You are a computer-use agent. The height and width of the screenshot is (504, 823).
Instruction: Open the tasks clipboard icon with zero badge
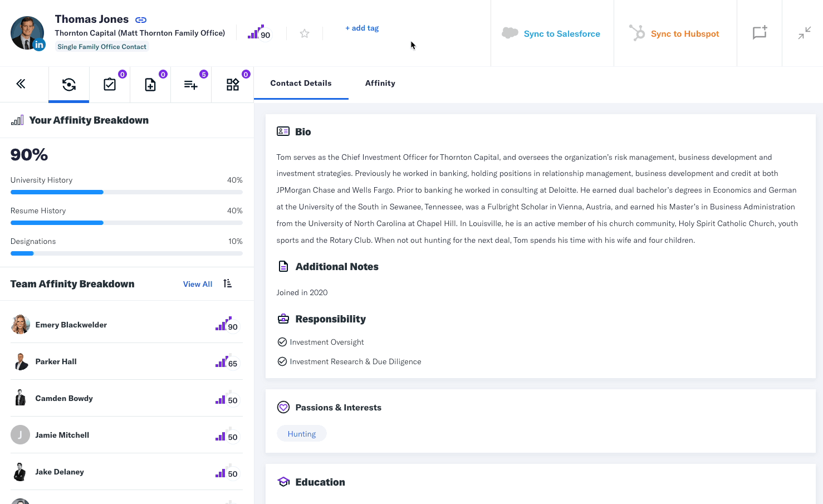point(109,85)
